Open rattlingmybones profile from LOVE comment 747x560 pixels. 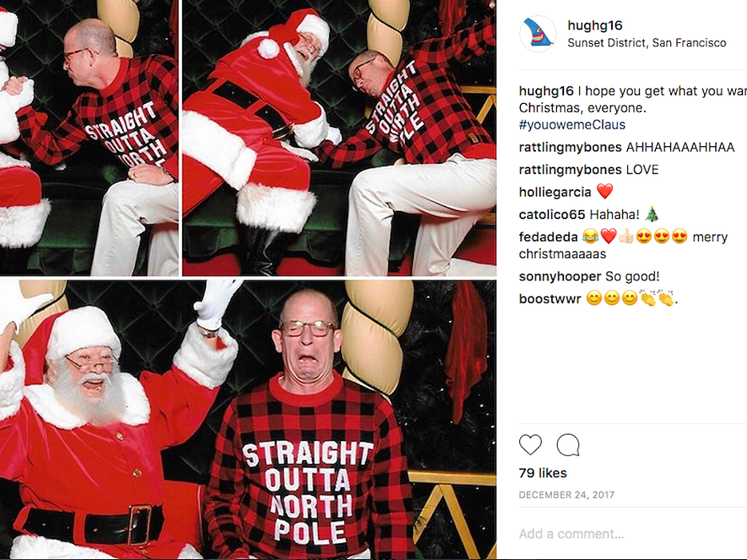570,169
